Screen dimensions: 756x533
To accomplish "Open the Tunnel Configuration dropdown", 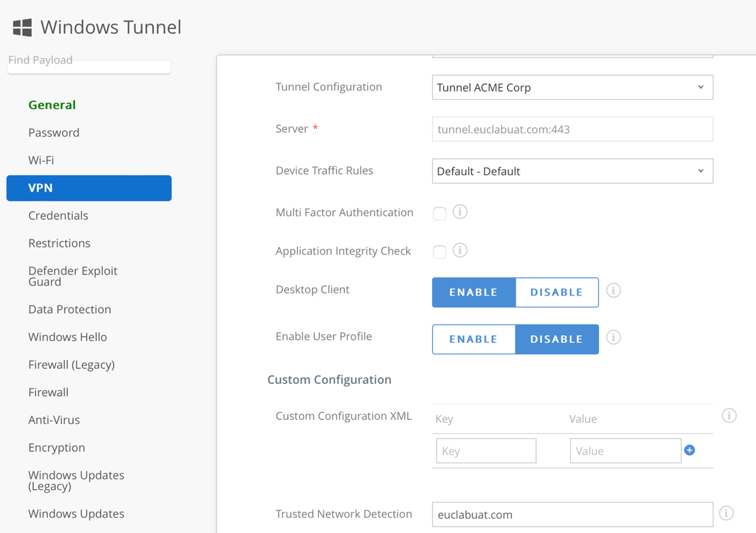I will click(572, 88).
